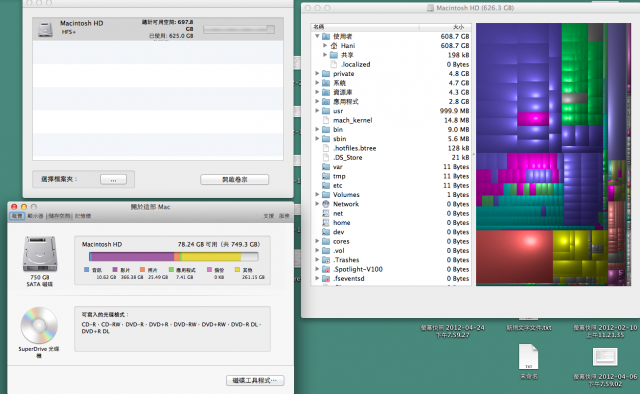Open the 支援 (Support) tab
The width and height of the screenshot is (640, 394).
pyautogui.click(x=269, y=216)
